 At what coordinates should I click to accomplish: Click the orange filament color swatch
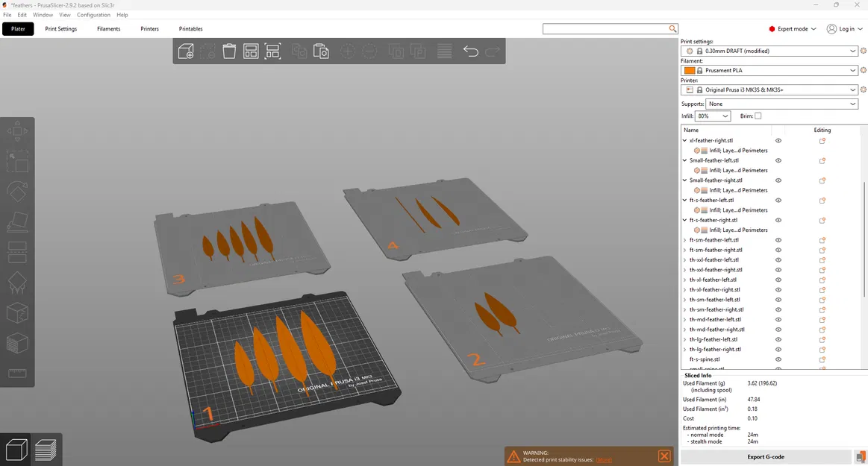point(689,70)
